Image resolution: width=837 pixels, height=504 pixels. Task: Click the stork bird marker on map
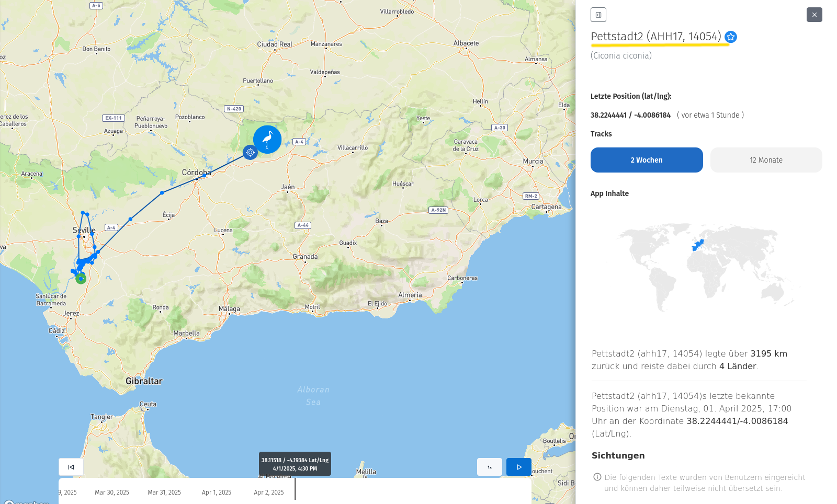point(267,140)
